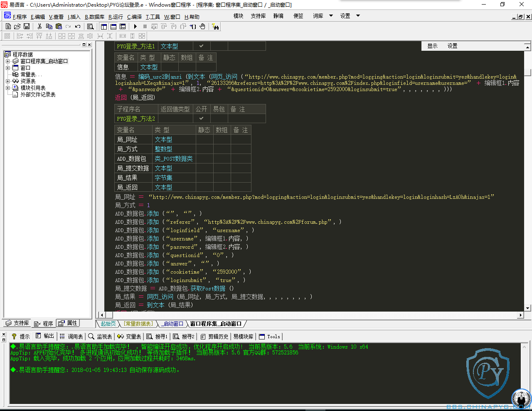Switch to _启动窗口 editor tab
This screenshot has height=411, width=532.
[x=172, y=324]
